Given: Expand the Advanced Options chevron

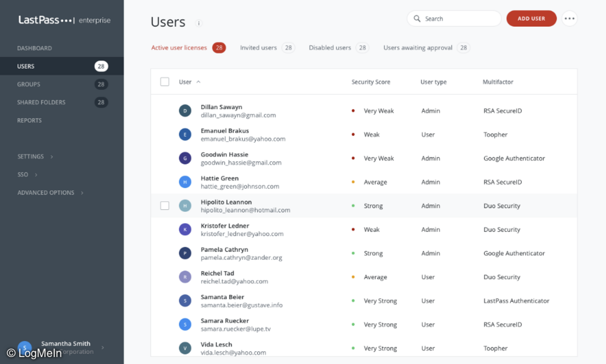Looking at the screenshot, I should click(x=82, y=193).
